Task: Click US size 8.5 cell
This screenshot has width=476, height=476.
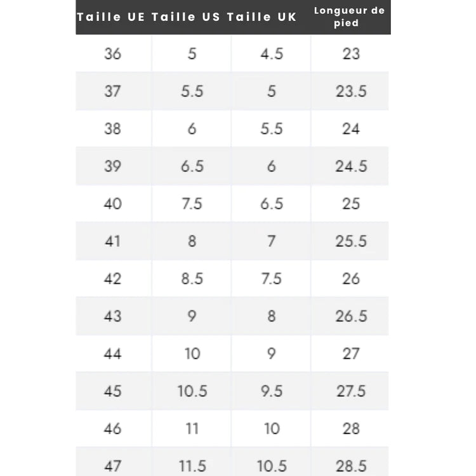Action: point(192,279)
